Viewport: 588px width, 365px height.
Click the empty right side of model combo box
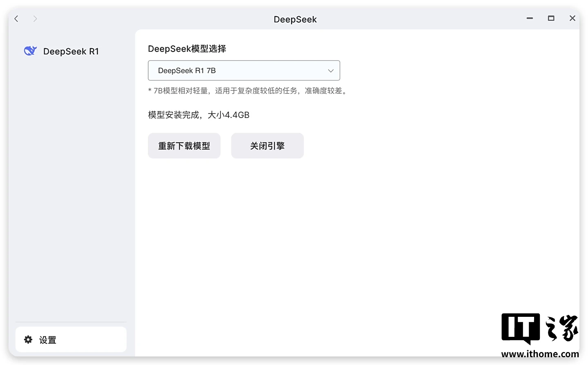[278, 71]
